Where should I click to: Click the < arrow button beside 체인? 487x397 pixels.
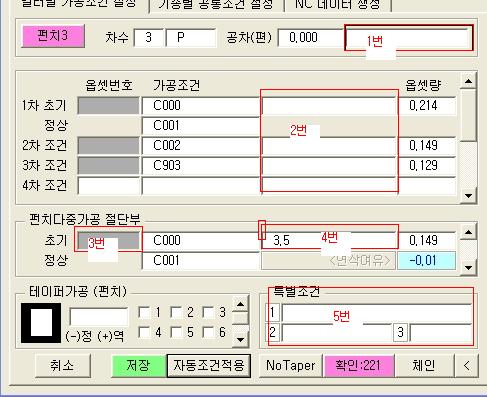(466, 366)
